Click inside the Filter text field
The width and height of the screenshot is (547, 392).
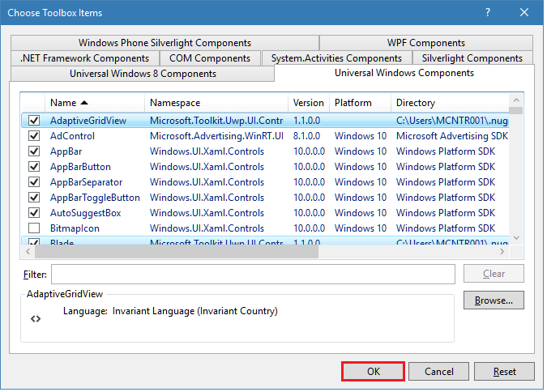pyautogui.click(x=252, y=274)
